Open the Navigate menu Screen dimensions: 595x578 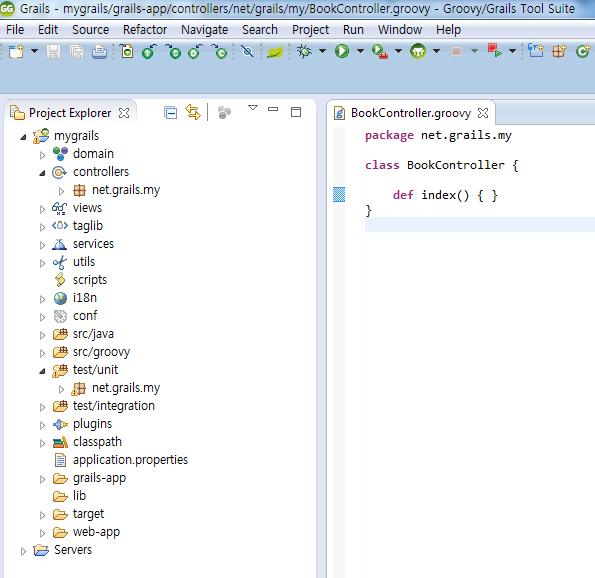205,30
